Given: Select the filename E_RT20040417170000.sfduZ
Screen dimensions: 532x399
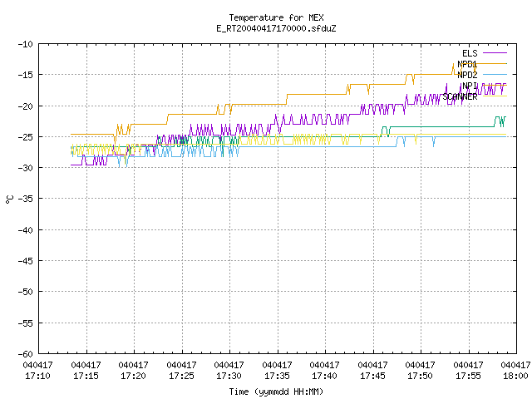Looking at the screenshot, I should (x=276, y=28).
